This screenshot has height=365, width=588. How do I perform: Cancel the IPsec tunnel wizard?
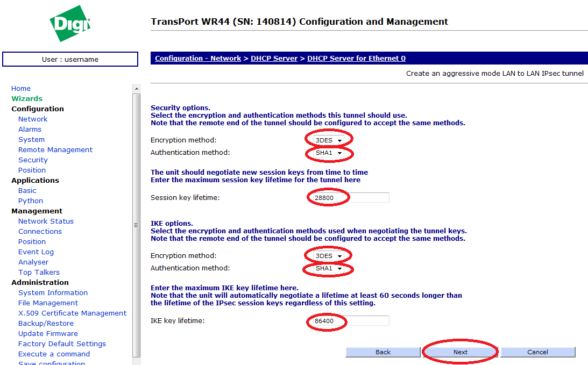537,352
